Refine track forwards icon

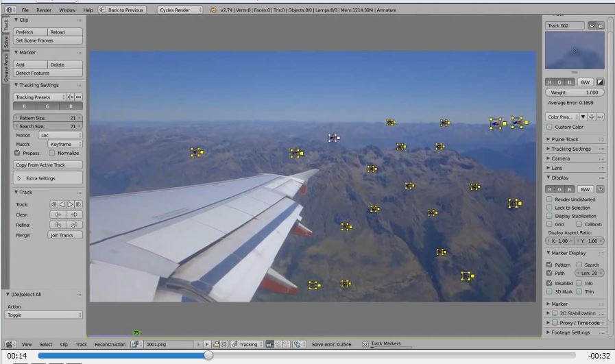(x=74, y=225)
